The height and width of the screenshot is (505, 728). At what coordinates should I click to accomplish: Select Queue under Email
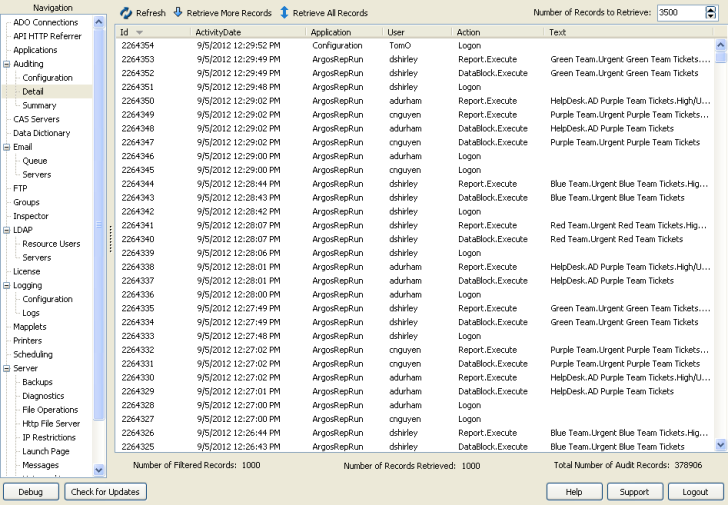(35, 161)
